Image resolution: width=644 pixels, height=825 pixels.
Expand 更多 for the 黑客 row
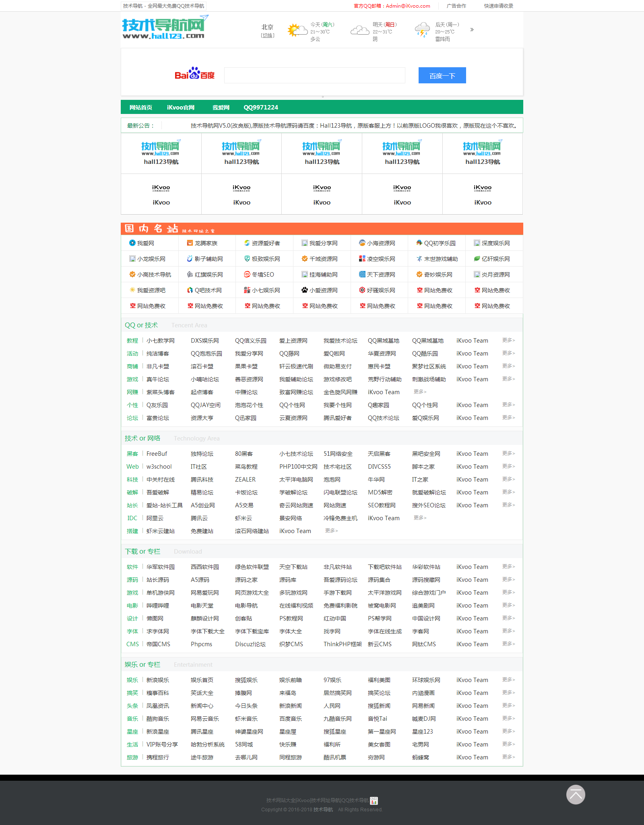pyautogui.click(x=508, y=453)
